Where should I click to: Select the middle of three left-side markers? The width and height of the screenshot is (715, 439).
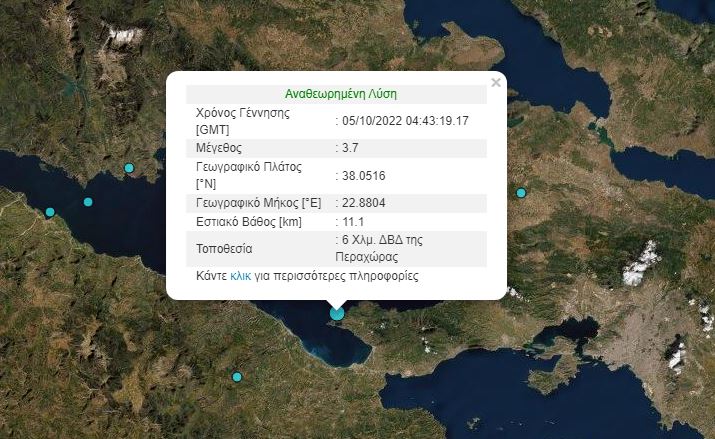(x=88, y=203)
